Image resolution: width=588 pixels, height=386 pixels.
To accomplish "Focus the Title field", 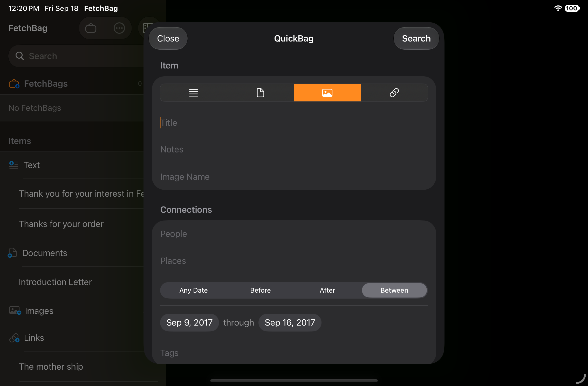I will (x=294, y=123).
